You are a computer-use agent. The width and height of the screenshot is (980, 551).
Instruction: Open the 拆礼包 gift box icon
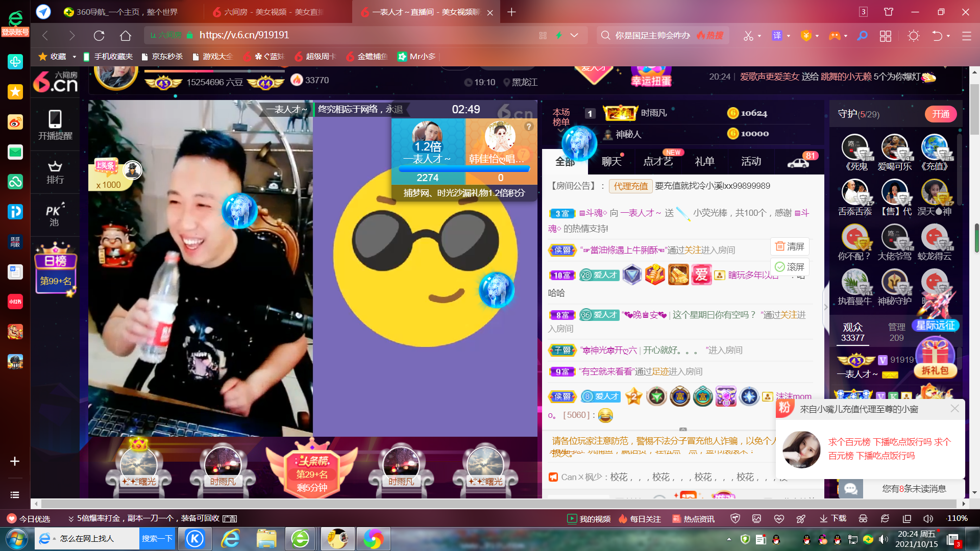[x=935, y=359]
